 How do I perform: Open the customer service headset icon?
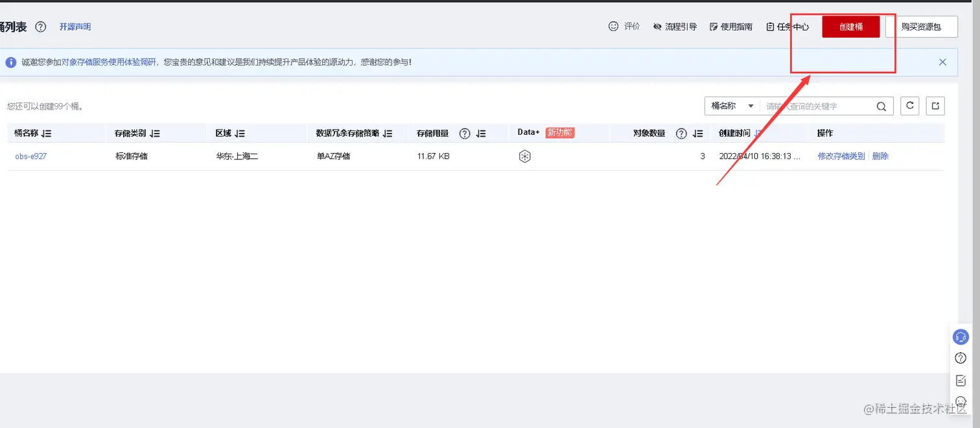click(x=961, y=337)
